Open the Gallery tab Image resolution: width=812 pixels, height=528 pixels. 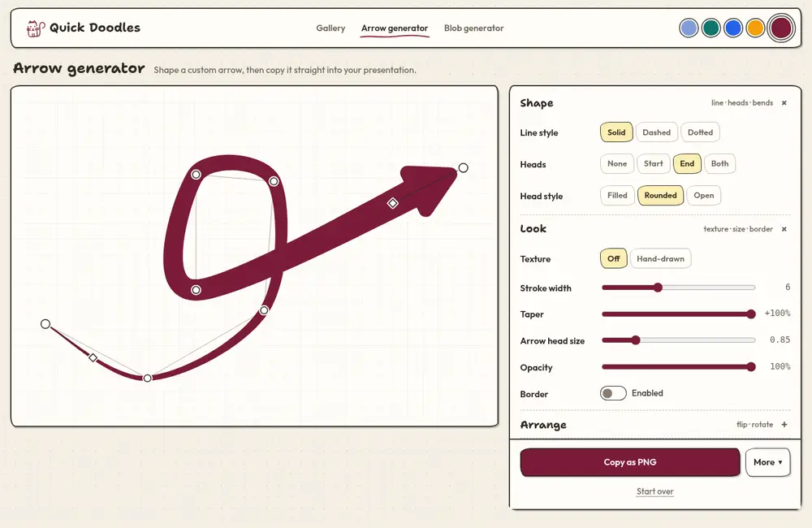pyautogui.click(x=330, y=28)
